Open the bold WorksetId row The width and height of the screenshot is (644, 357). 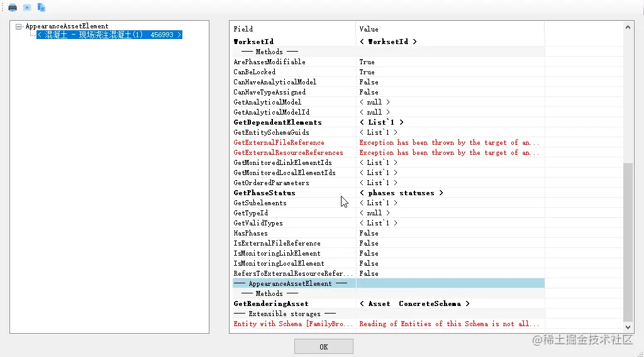253,42
